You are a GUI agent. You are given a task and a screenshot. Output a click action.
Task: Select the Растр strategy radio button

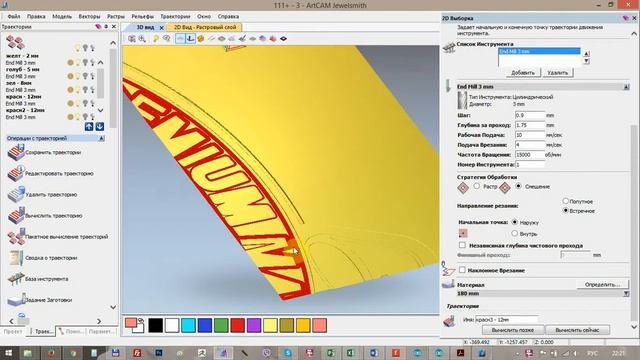tap(477, 186)
